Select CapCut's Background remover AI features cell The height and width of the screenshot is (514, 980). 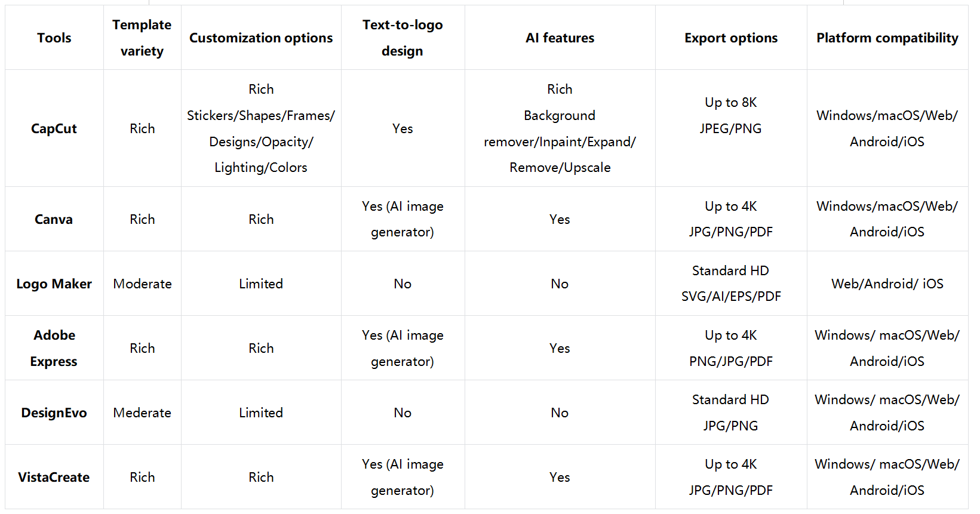click(560, 128)
